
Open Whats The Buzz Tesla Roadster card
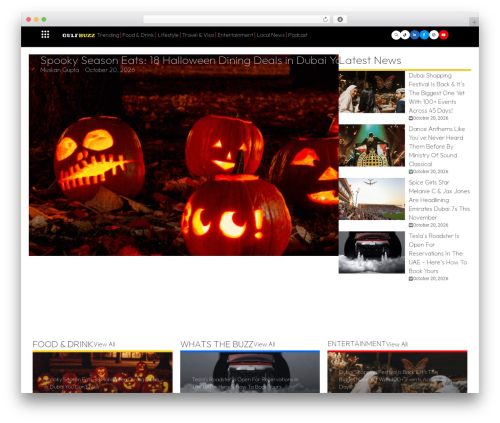point(250,372)
